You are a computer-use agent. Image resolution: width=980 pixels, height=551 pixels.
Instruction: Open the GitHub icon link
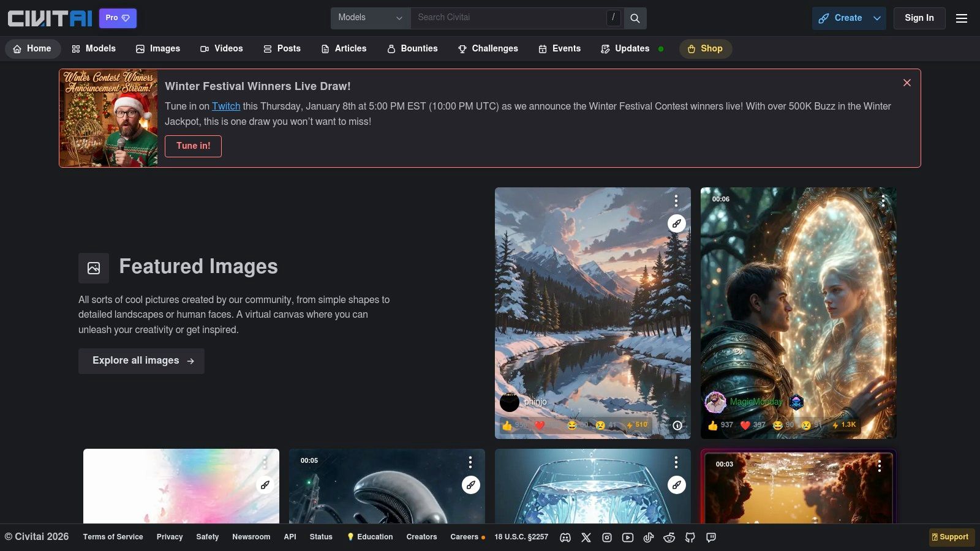coord(690,538)
